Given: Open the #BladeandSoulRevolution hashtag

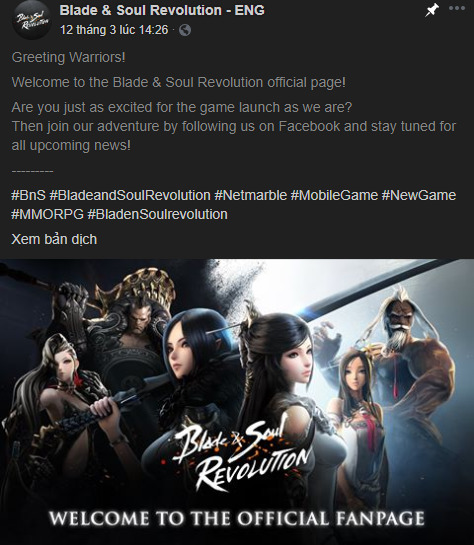Looking at the screenshot, I should click(x=130, y=195).
